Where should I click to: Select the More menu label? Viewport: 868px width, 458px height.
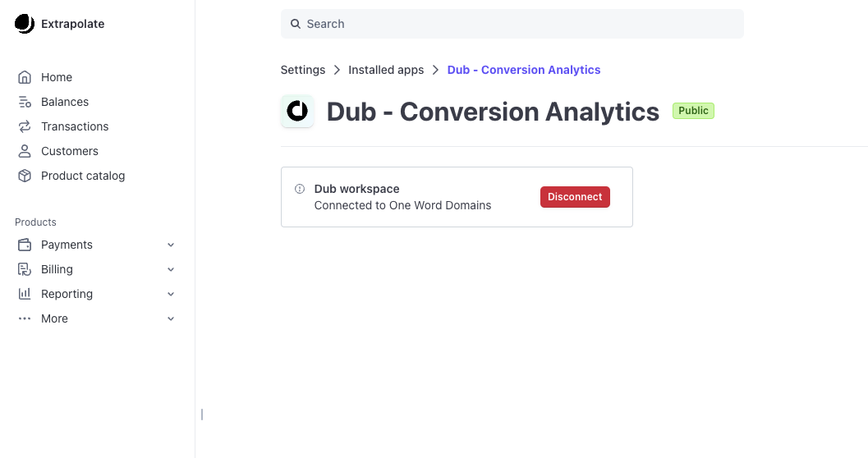tap(54, 318)
